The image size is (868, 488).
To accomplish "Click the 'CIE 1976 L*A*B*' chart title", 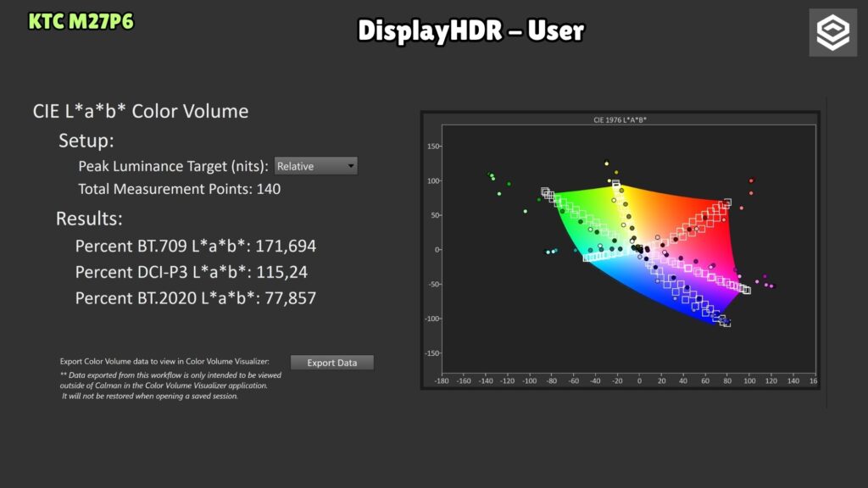I will click(620, 119).
